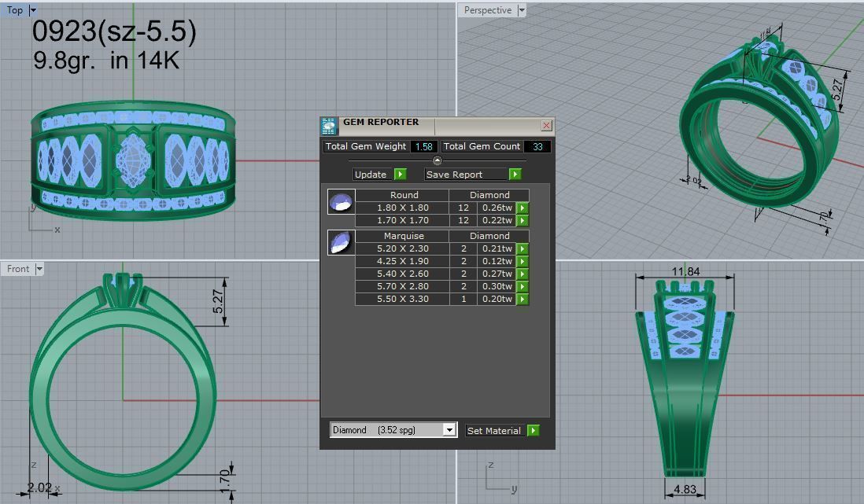
Task: Select the Perspective viewport tab
Action: tap(488, 10)
